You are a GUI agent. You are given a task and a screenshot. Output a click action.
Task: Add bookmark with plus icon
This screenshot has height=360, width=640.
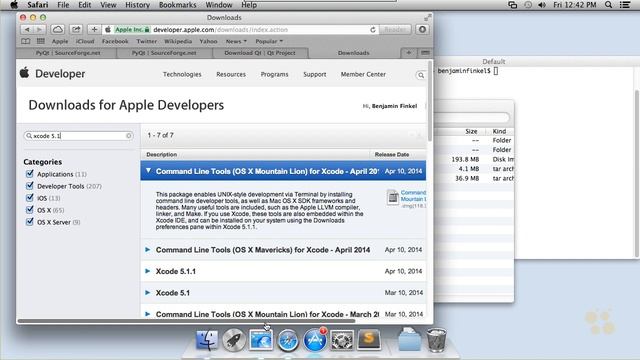click(x=94, y=29)
